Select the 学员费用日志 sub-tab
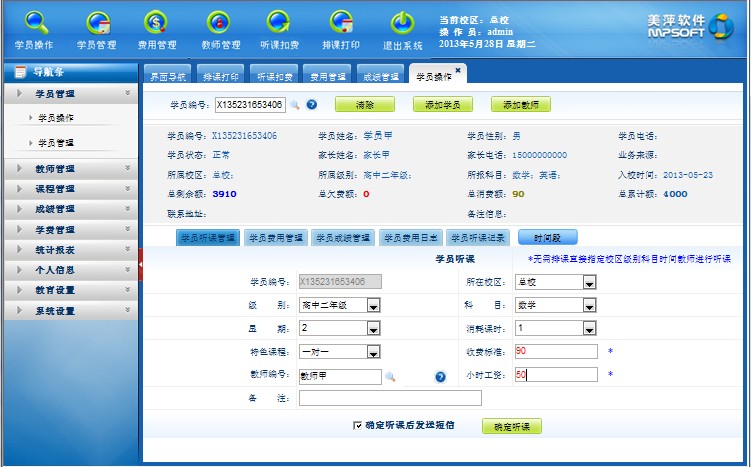The image size is (751, 467). pyautogui.click(x=410, y=238)
